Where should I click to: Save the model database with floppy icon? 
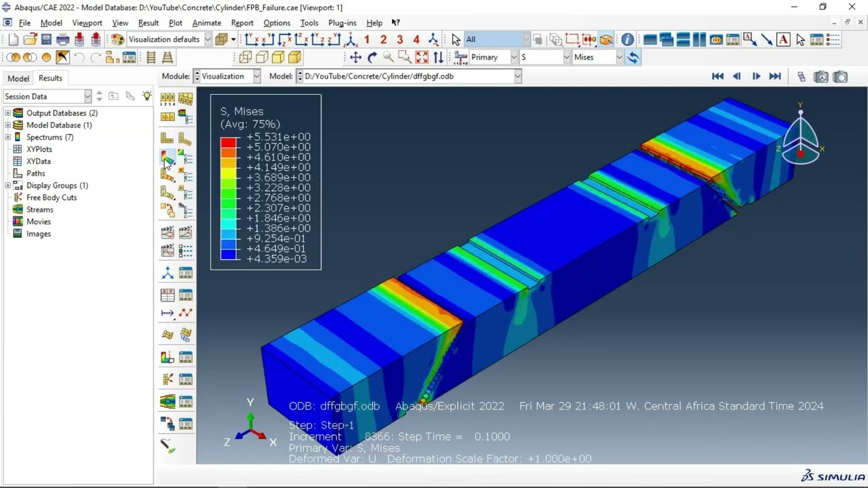[x=46, y=39]
